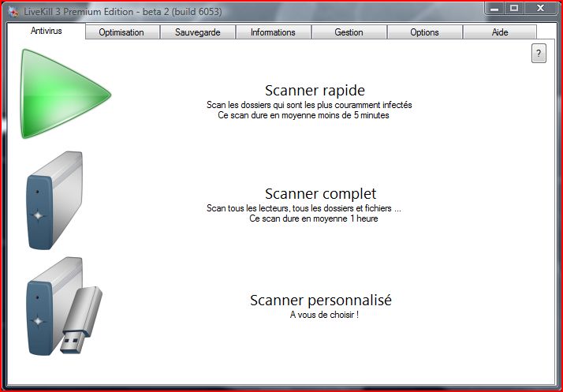
Task: Select the Aide tab
Action: 500,32
